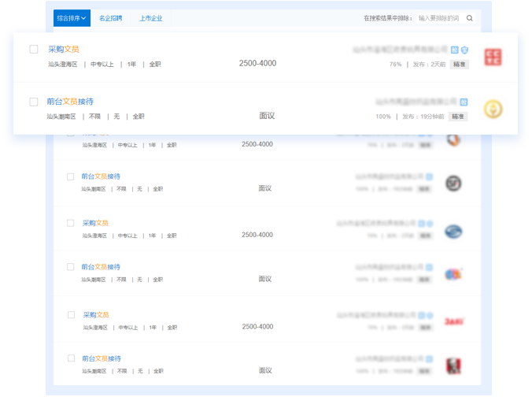
Task: Click the 精准 tag in the top job row
Action: click(459, 65)
